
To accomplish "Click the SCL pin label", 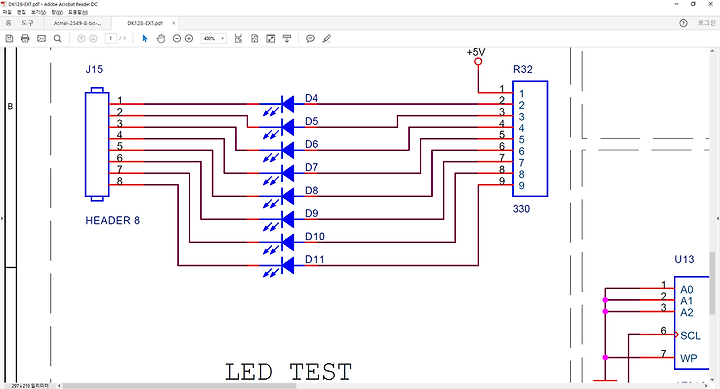I will 691,336.
